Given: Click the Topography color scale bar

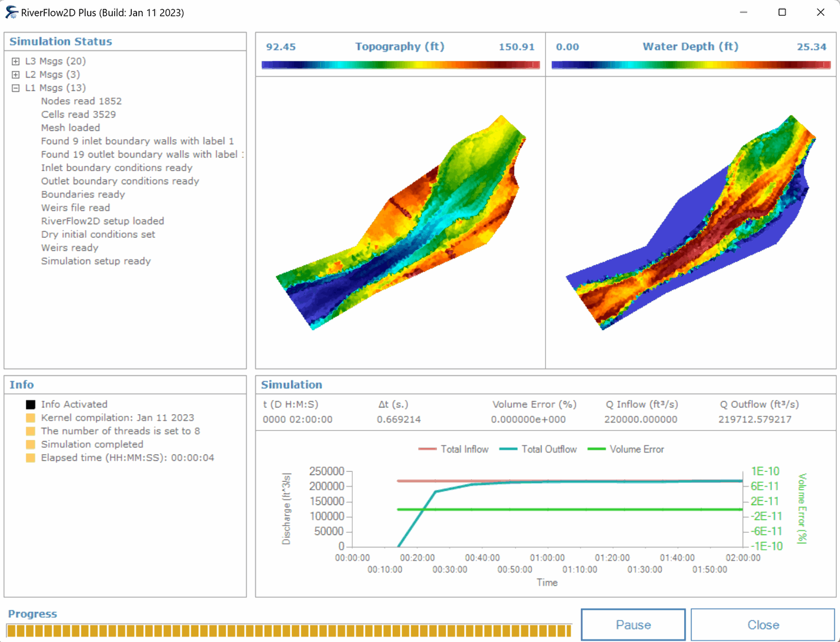Looking at the screenshot, I should (x=401, y=65).
